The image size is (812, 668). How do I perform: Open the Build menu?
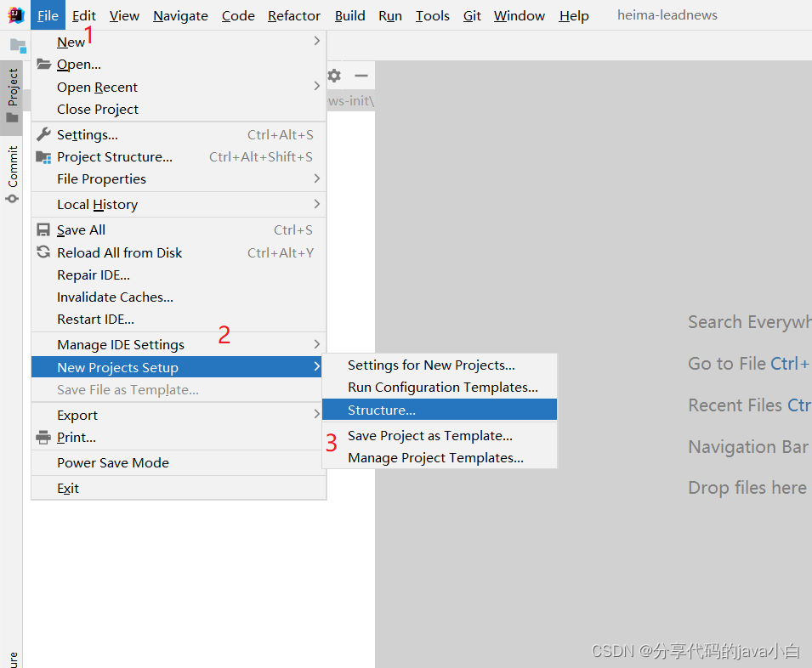350,15
